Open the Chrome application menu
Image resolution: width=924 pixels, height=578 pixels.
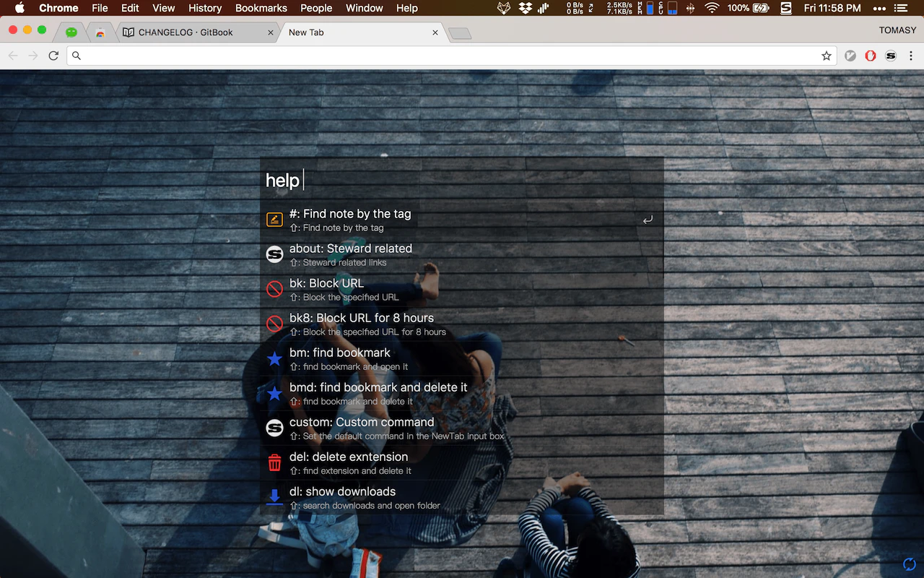(x=58, y=8)
